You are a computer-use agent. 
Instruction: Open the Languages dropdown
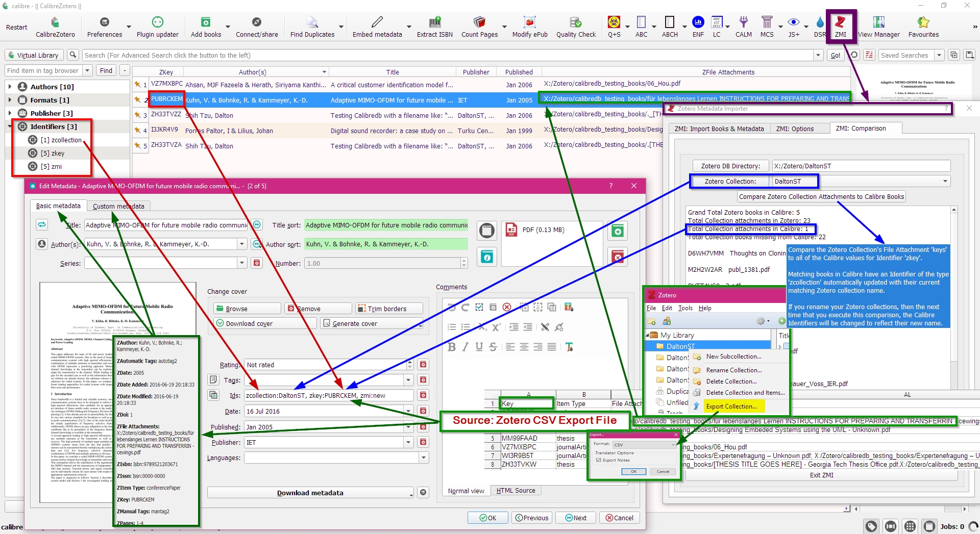pos(424,458)
